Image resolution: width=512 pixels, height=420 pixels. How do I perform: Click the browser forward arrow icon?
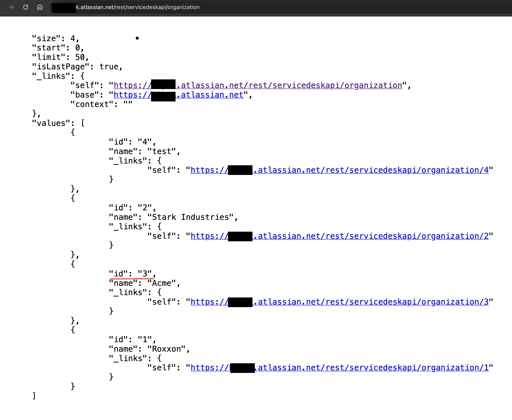pos(11,7)
